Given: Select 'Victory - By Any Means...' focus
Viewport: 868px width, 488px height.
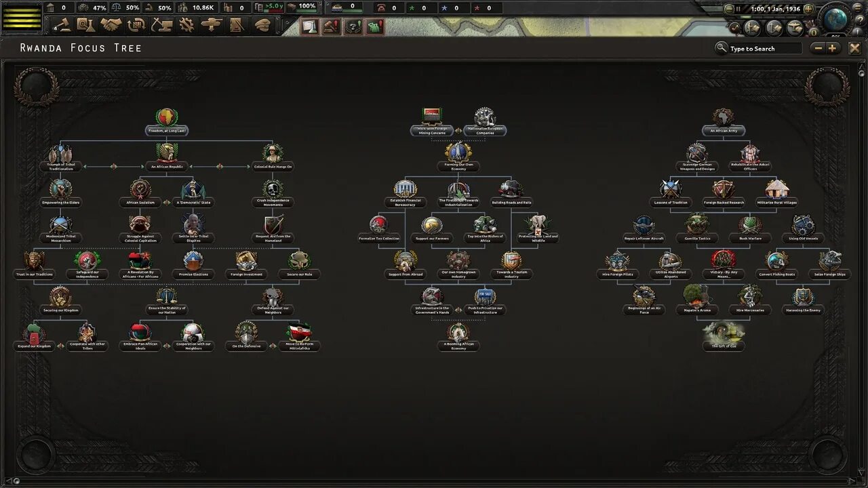Looking at the screenshot, I should (724, 266).
